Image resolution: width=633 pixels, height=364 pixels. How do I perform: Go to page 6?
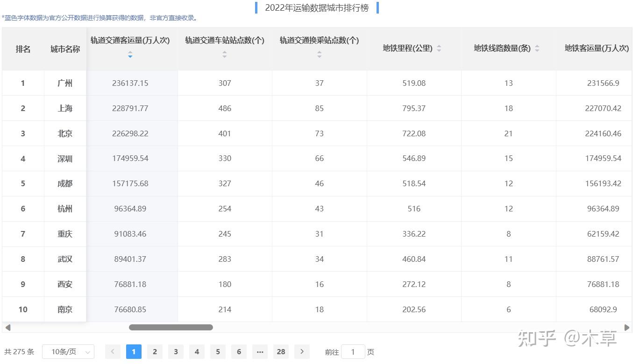click(x=239, y=352)
